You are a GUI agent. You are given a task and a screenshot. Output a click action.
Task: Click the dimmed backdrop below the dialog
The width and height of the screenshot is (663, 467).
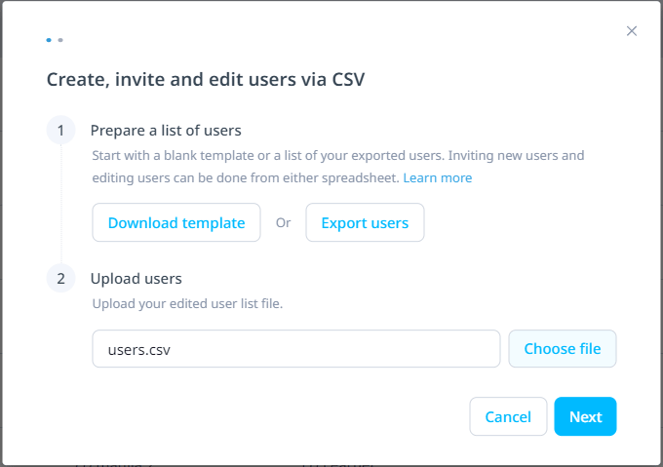[332, 465]
